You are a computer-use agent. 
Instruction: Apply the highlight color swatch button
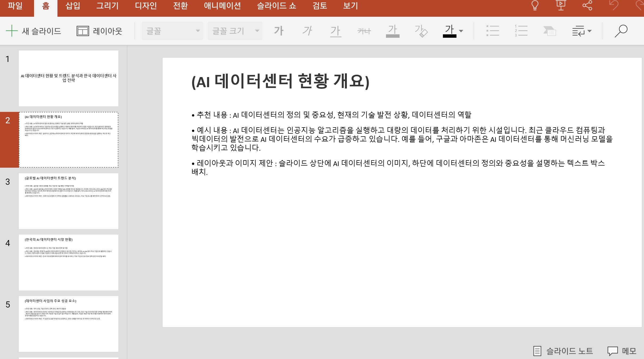point(392,31)
